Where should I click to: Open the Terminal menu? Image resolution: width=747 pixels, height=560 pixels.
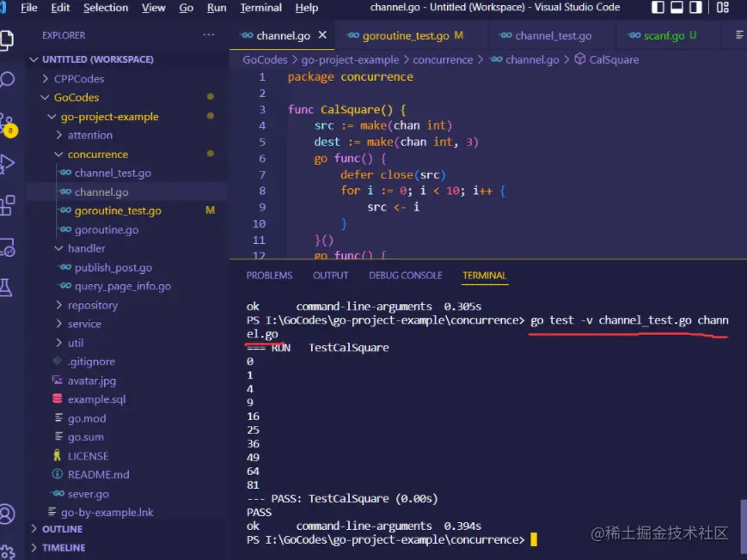pos(260,8)
